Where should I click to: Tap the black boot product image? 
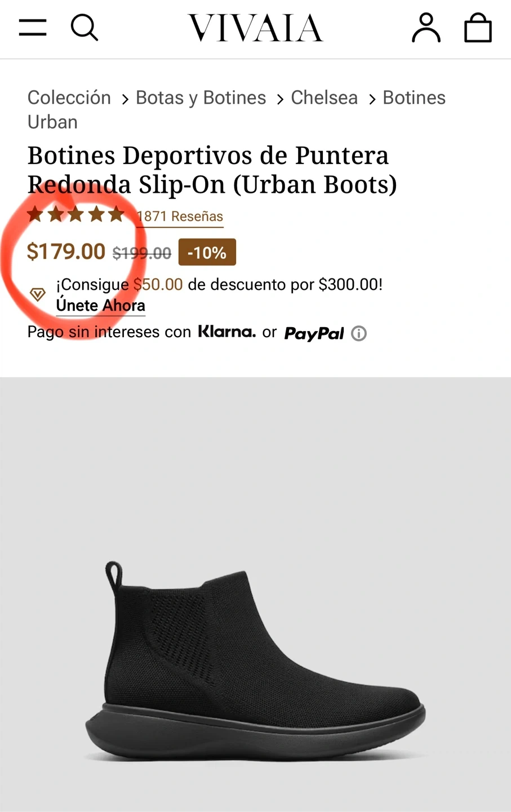pos(255,660)
